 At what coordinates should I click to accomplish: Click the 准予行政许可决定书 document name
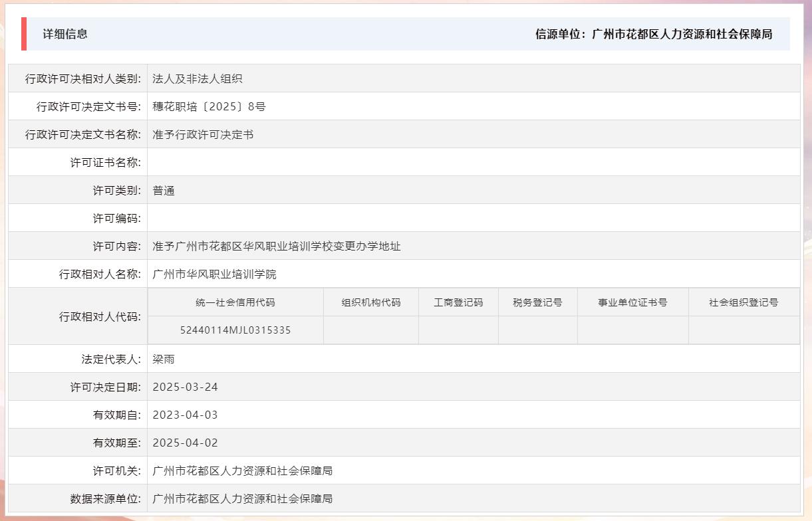click(x=203, y=134)
